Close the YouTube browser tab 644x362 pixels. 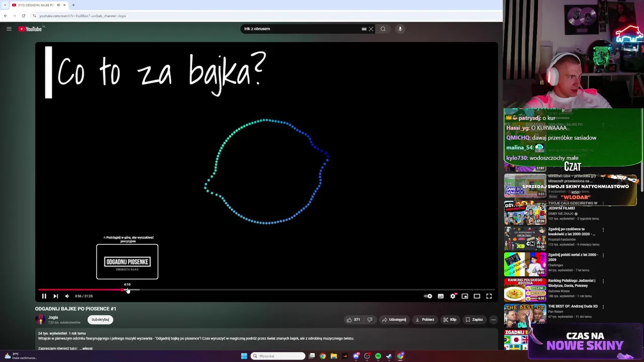pyautogui.click(x=64, y=5)
